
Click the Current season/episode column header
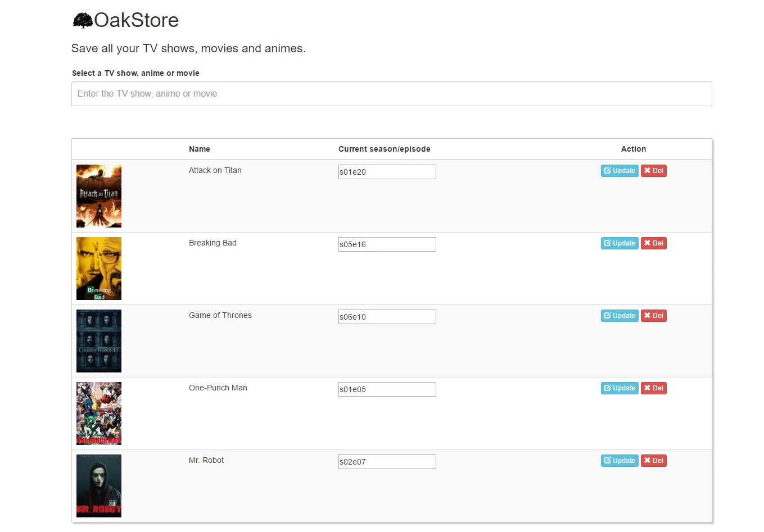(x=385, y=149)
